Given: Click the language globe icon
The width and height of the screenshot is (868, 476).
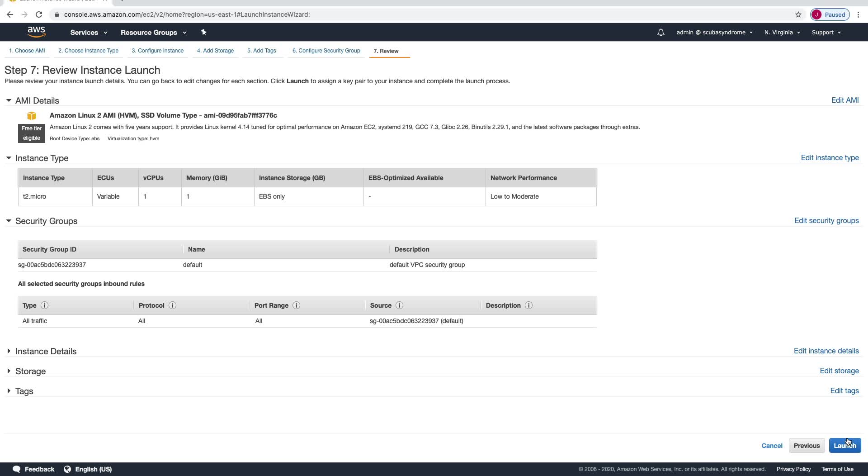Looking at the screenshot, I should (x=67, y=469).
